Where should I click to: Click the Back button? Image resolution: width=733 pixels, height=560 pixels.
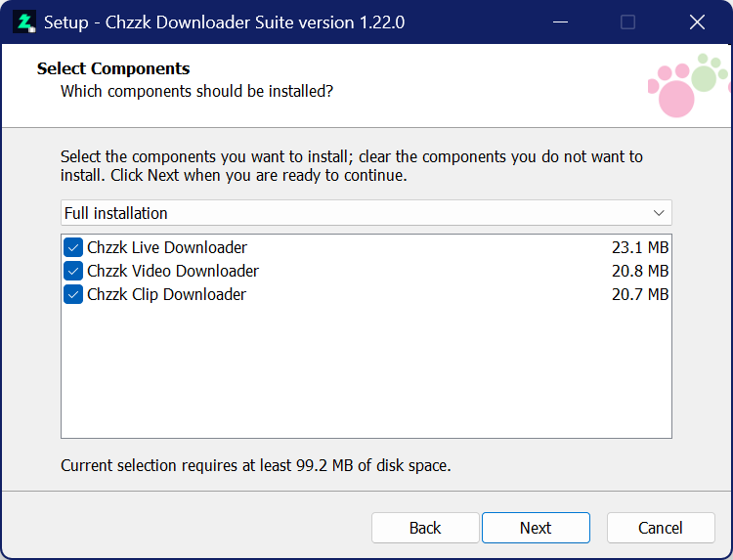coord(425,528)
